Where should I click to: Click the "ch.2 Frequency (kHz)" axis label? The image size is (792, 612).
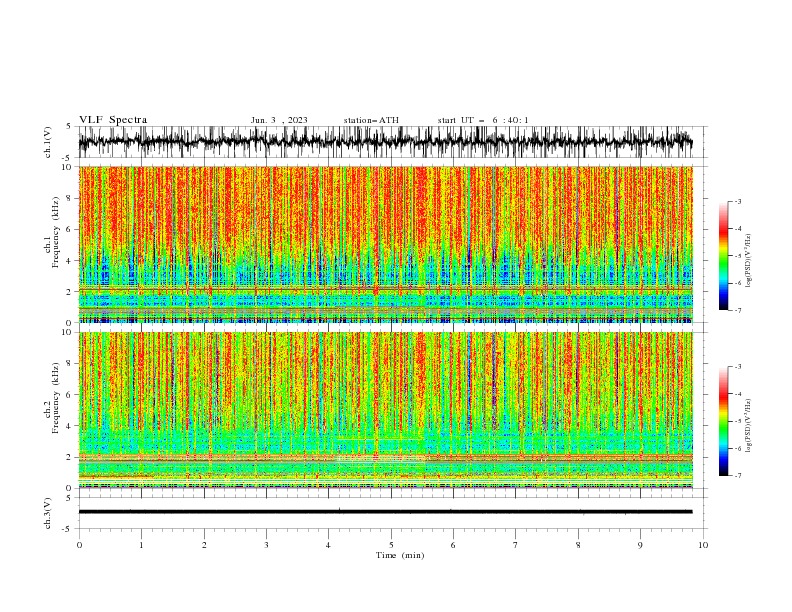52,399
